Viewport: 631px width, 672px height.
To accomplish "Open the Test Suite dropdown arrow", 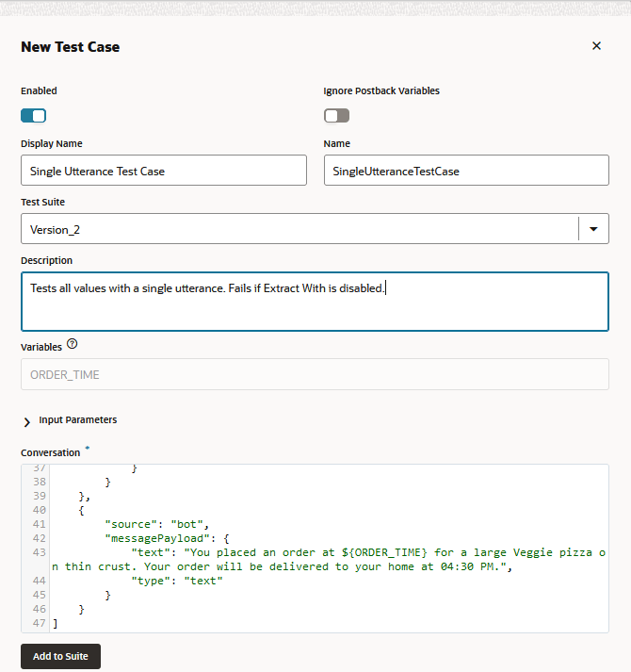I will 593,229.
